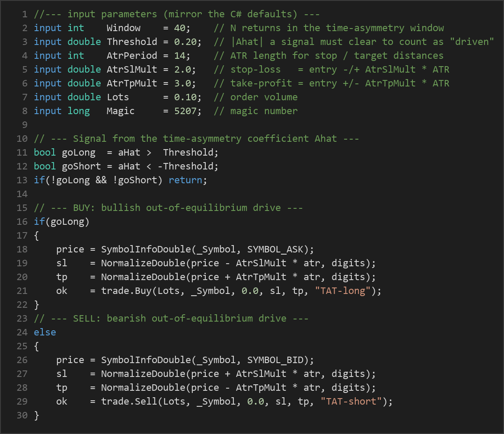Image resolution: width=504 pixels, height=434 pixels.
Task: Click the 'long' type keyword on line 8
Action: pyautogui.click(x=78, y=111)
